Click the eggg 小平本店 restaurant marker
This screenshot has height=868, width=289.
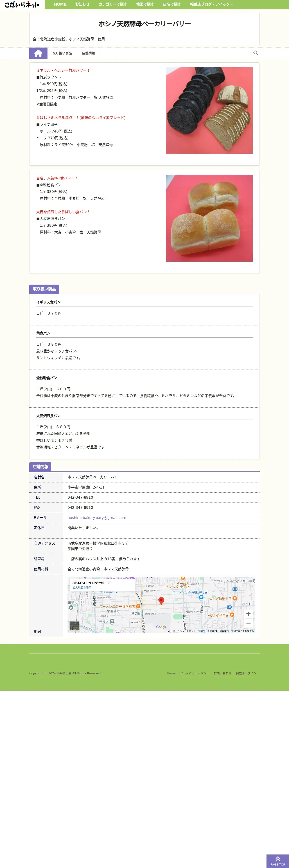coord(232,615)
